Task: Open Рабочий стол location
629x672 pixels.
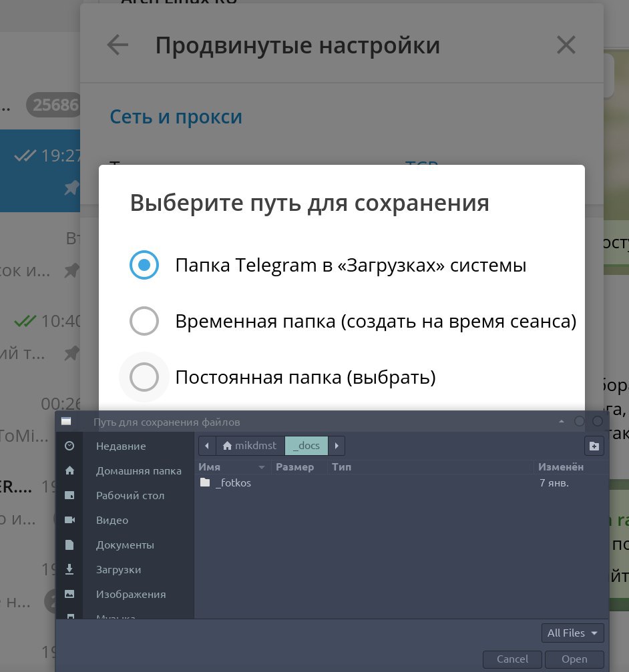Action: tap(130, 495)
